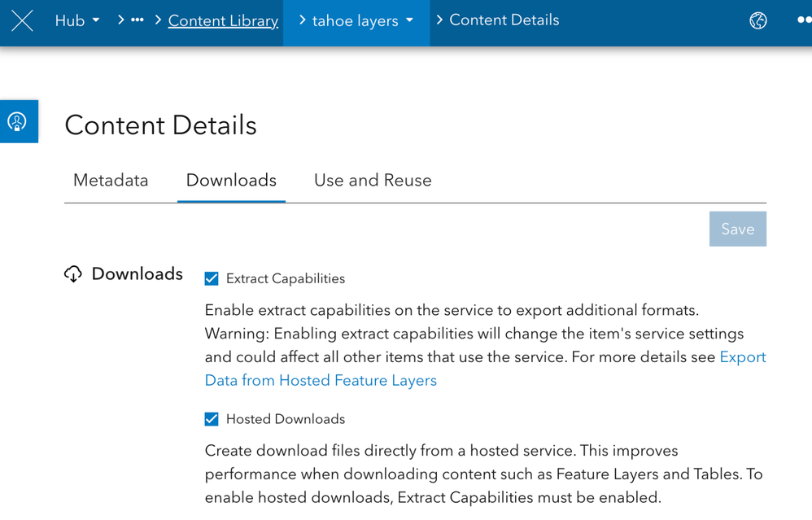The height and width of the screenshot is (520, 812).
Task: Expand the collapsed breadcrumb ellipsis
Action: [x=137, y=20]
